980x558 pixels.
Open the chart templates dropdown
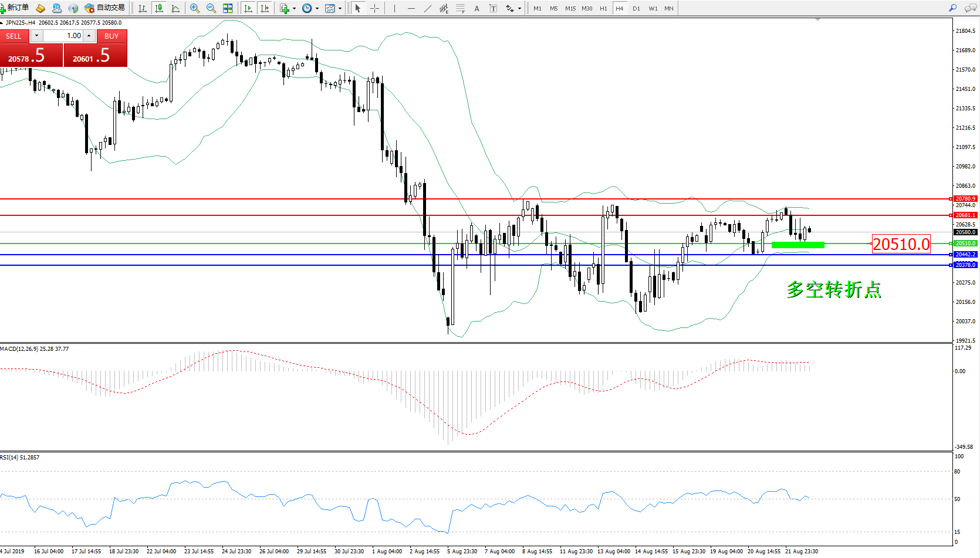click(x=340, y=8)
